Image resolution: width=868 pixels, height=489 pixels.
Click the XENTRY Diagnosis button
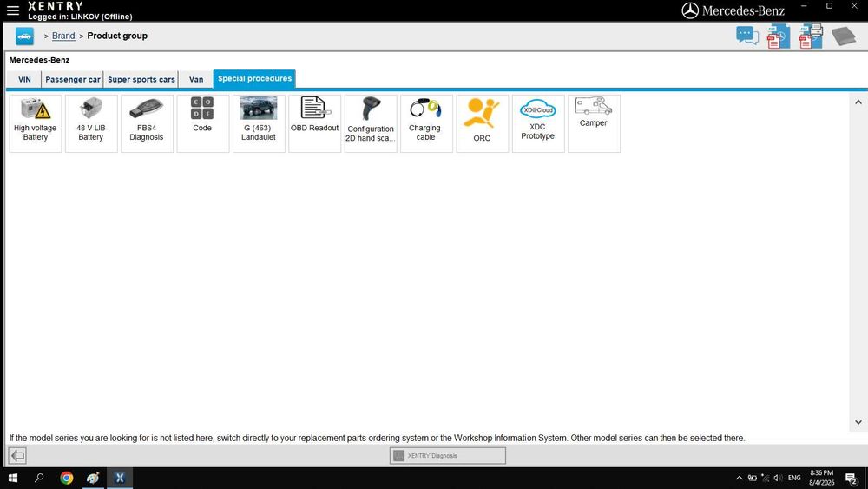coord(447,456)
